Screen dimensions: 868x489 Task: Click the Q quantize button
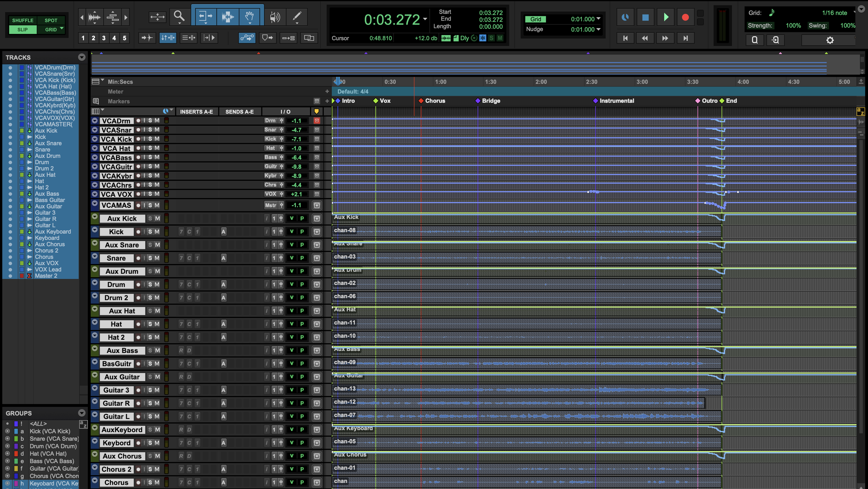point(755,40)
